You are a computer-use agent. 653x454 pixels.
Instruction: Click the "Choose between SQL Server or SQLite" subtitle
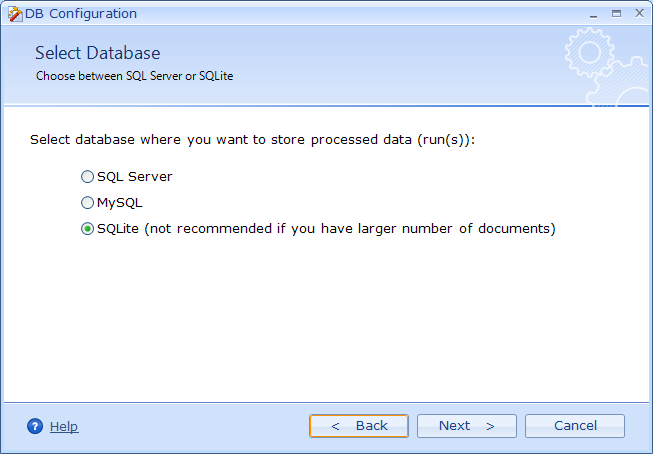point(134,76)
